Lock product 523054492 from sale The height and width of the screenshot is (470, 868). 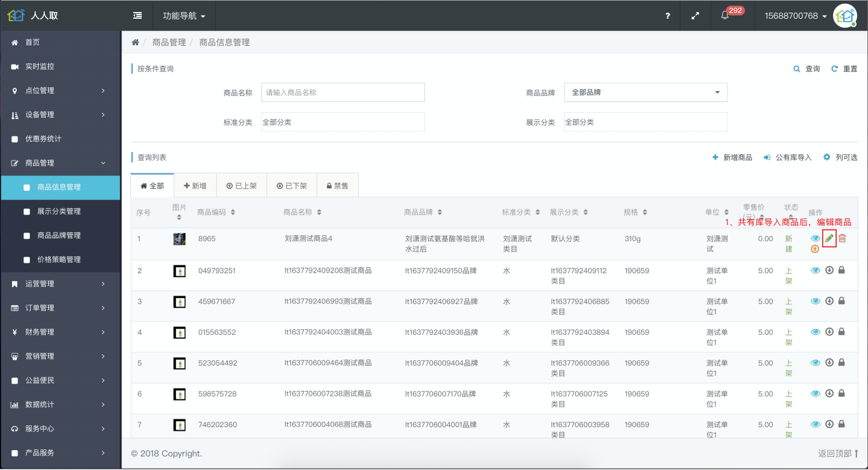(841, 363)
